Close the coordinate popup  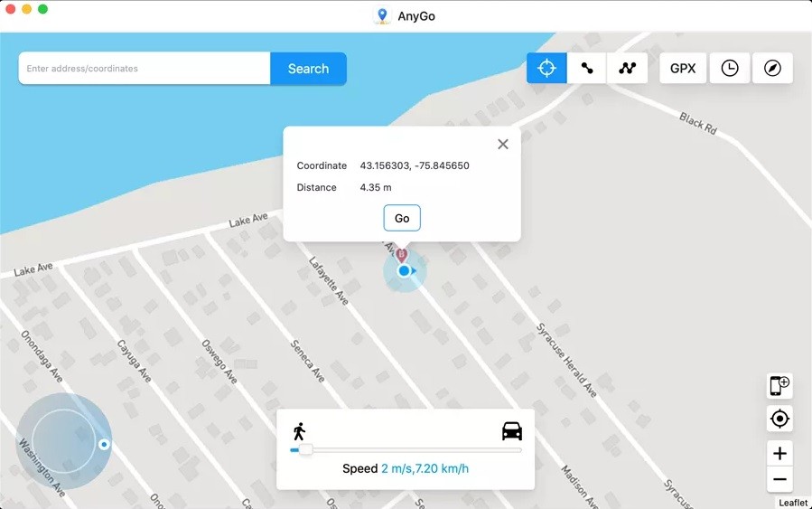503,144
